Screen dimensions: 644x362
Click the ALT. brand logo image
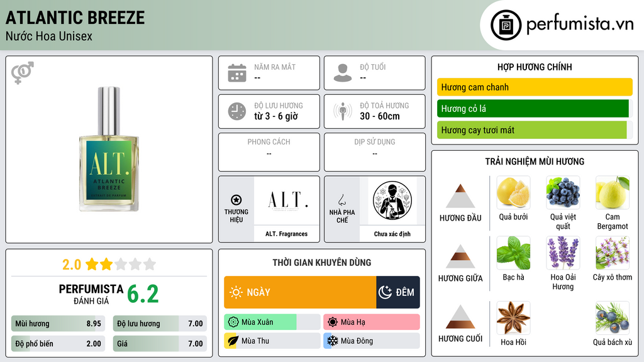pos(287,200)
